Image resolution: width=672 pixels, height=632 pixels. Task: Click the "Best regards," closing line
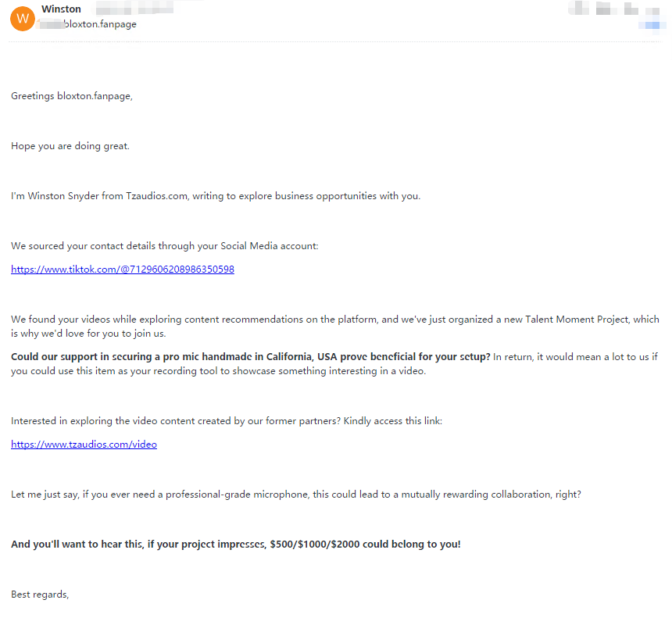[x=40, y=595]
